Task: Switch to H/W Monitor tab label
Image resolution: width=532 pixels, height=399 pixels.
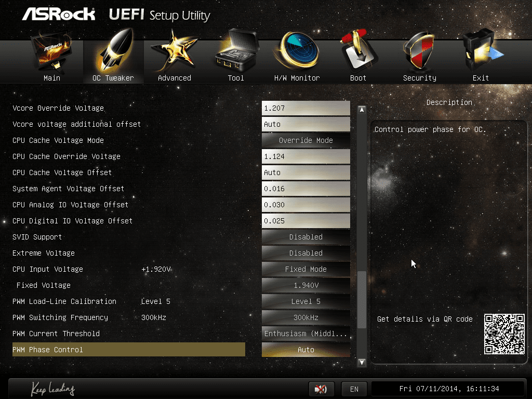Action: (x=297, y=78)
